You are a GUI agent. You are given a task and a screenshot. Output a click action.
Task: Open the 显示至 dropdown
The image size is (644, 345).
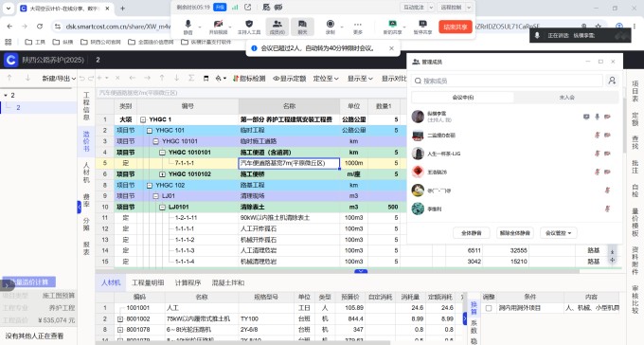pyautogui.click(x=360, y=78)
